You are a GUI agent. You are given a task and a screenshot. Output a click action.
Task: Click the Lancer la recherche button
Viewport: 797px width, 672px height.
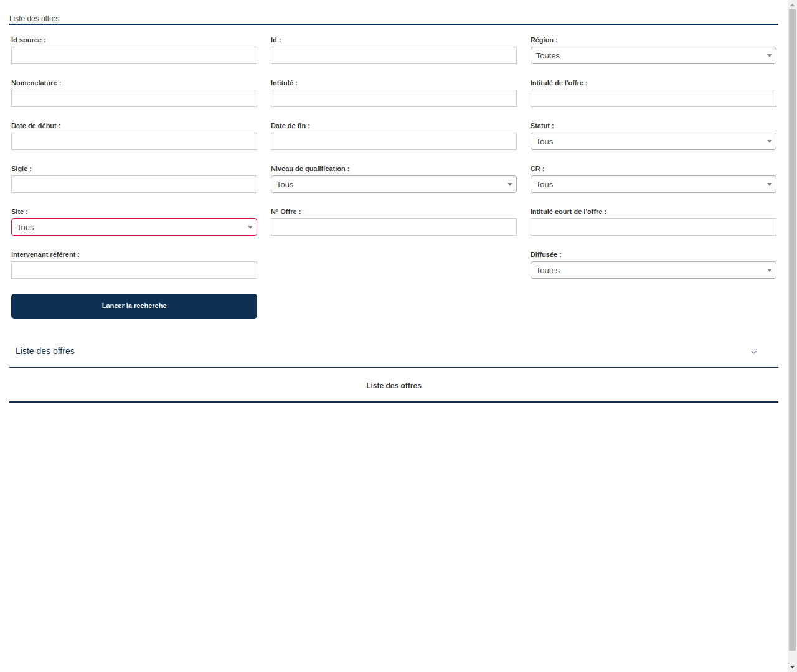coord(134,306)
